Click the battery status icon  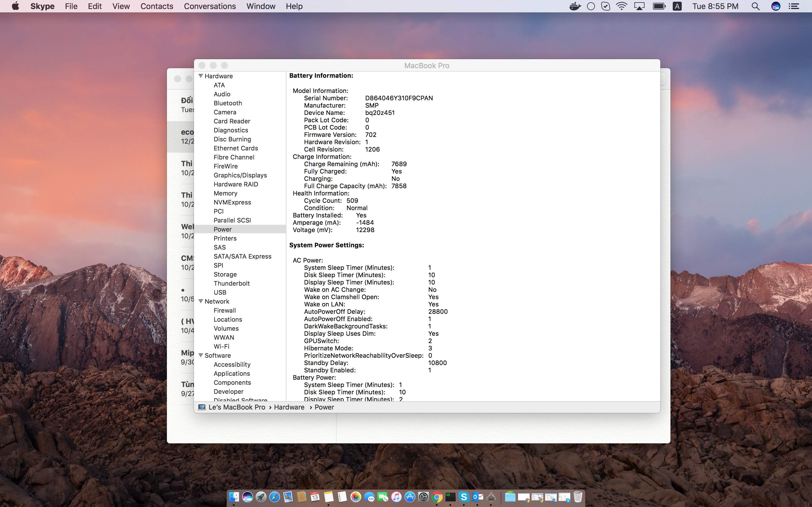pyautogui.click(x=659, y=6)
